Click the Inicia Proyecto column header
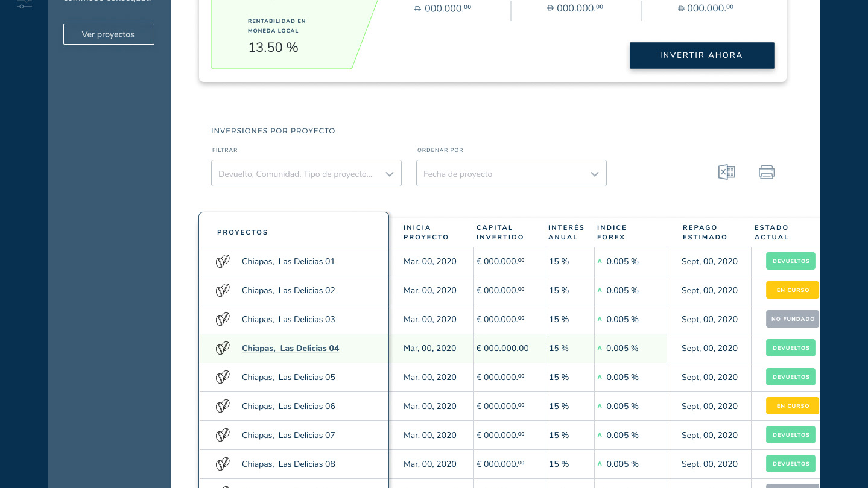The height and width of the screenshot is (488, 868). pos(426,232)
